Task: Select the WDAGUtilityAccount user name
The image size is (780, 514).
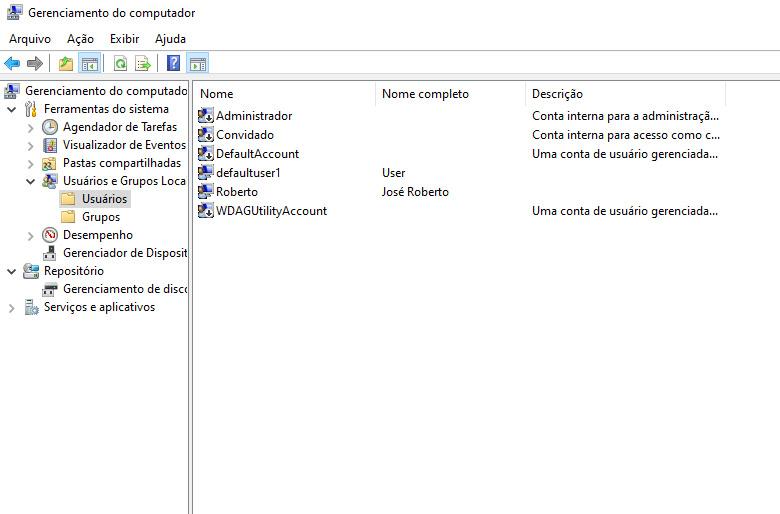Action: (x=271, y=210)
